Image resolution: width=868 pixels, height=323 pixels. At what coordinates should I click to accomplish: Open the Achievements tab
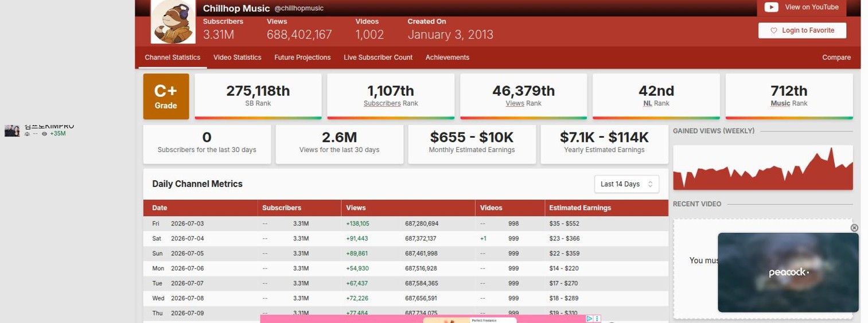[x=447, y=57]
